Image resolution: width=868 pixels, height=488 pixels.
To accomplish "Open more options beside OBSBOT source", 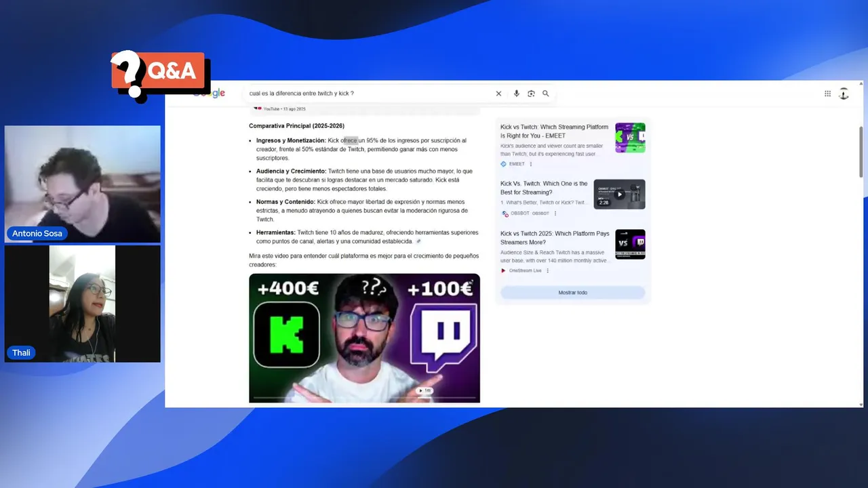I will click(555, 213).
